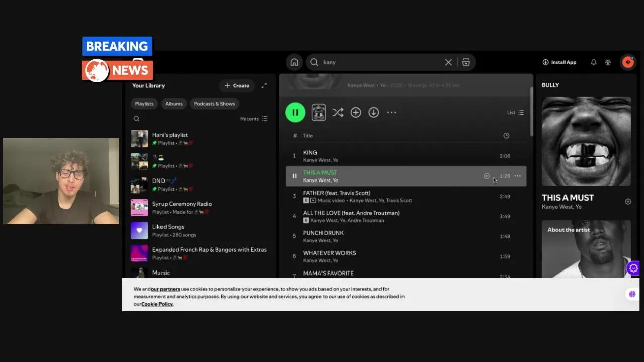
Task: Pause the THIS A MUST track row
Action: point(294,176)
